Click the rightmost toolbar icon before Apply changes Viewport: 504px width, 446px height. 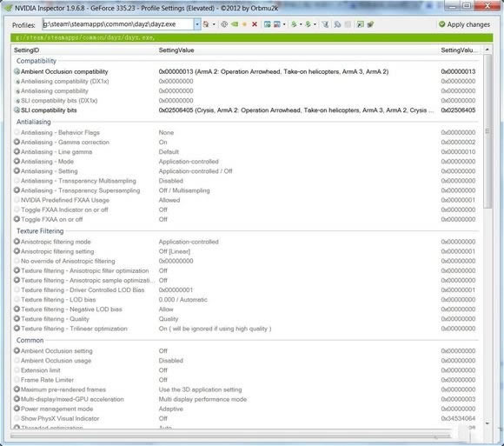point(370,24)
